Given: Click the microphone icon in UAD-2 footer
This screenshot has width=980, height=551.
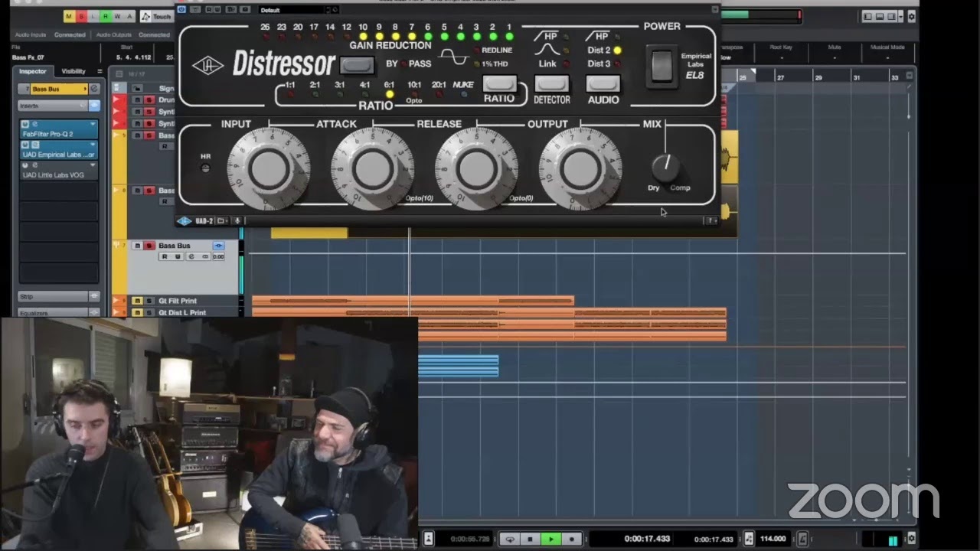Looking at the screenshot, I should 237,221.
